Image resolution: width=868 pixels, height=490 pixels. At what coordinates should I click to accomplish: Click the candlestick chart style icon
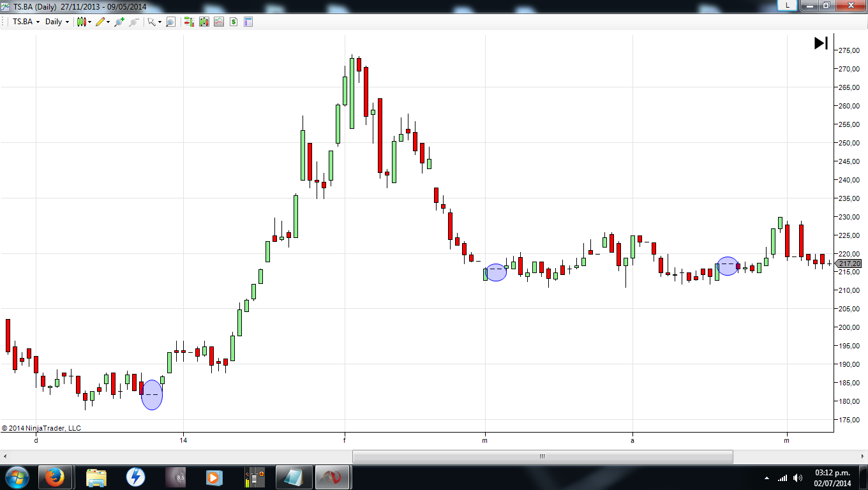pyautogui.click(x=81, y=22)
